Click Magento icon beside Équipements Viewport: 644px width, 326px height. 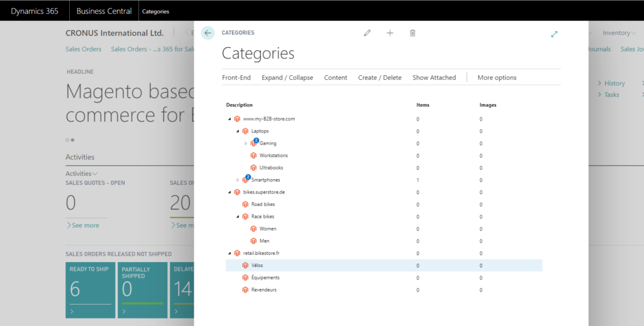245,278
